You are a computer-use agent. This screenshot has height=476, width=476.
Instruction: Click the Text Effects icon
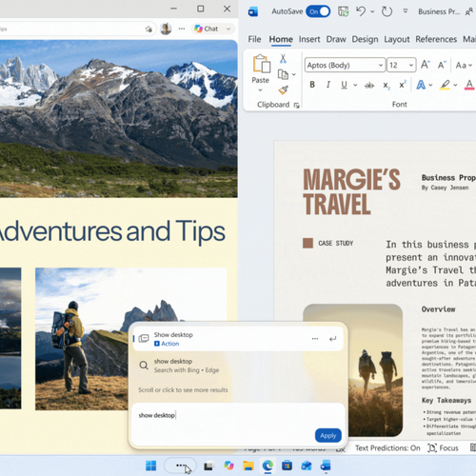[x=421, y=85]
